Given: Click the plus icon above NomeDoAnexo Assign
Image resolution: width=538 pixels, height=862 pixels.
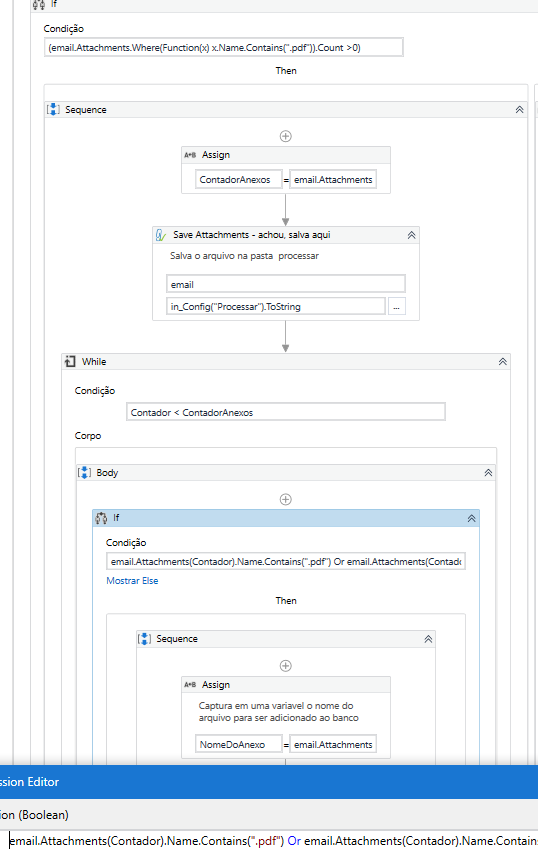Looking at the screenshot, I should [x=286, y=666].
